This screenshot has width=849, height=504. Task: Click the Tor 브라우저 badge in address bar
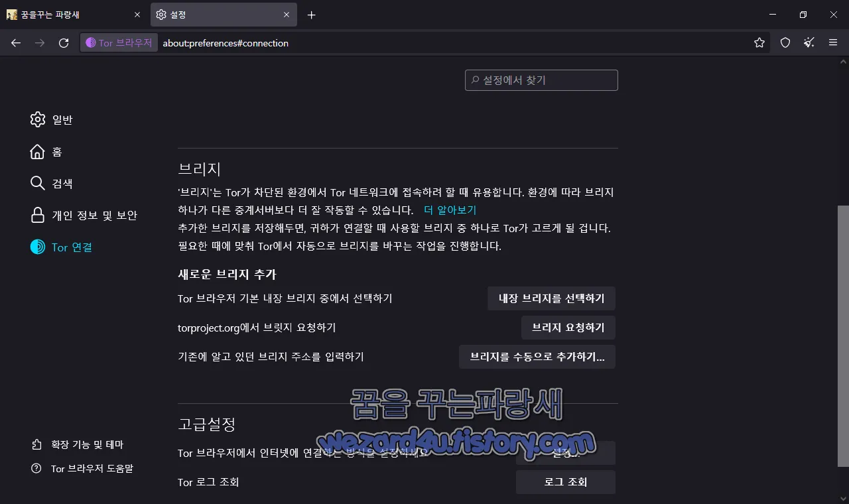pyautogui.click(x=118, y=42)
